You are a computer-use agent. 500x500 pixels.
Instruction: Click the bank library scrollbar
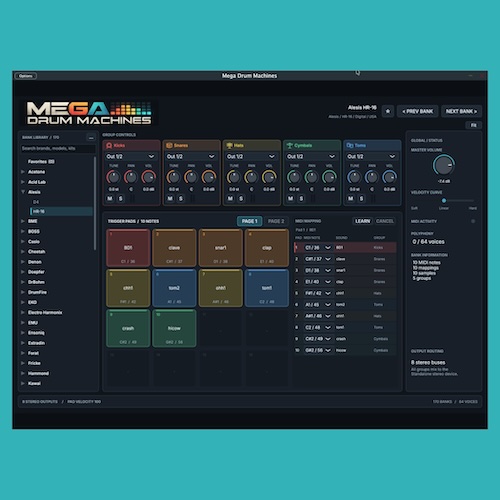95,204
